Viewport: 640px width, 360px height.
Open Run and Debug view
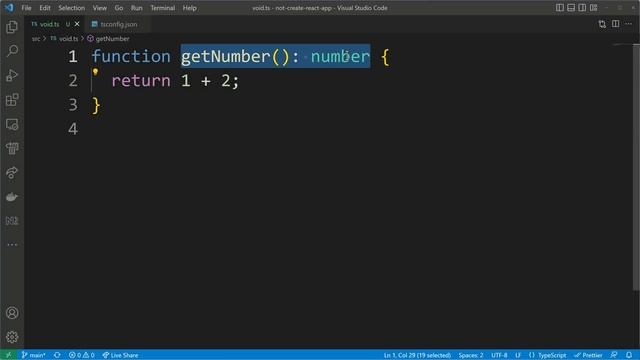coord(12,76)
